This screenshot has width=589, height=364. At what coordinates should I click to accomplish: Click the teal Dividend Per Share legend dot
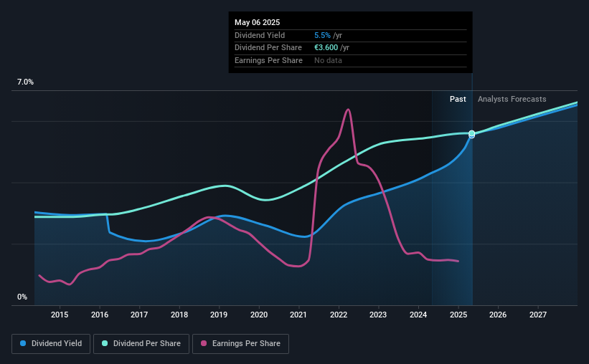(x=105, y=343)
